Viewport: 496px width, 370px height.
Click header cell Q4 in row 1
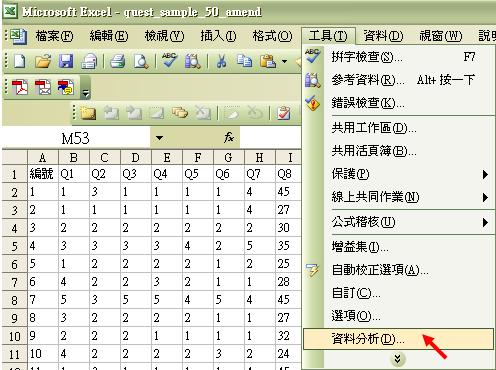point(167,174)
